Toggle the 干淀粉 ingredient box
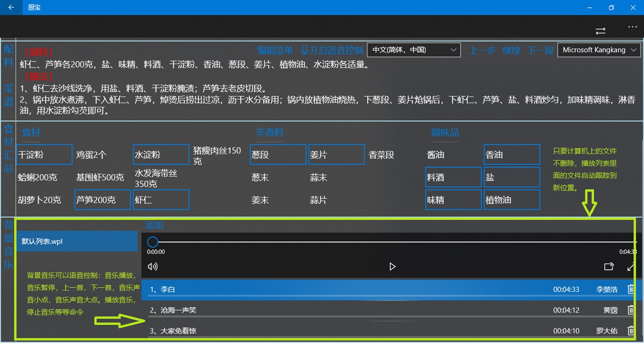Viewport: 644px width, 343px height. (x=44, y=154)
